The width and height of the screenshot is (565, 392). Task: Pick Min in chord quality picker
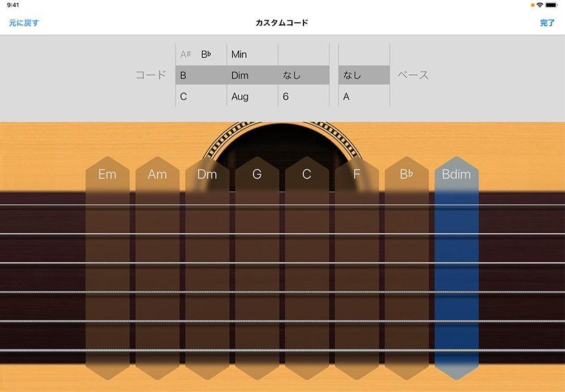239,54
